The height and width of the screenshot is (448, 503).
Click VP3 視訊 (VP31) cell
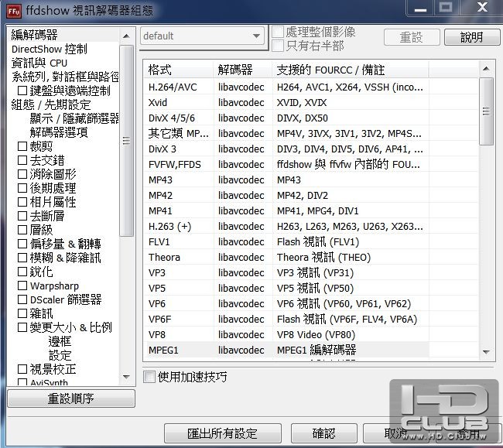click(x=315, y=273)
